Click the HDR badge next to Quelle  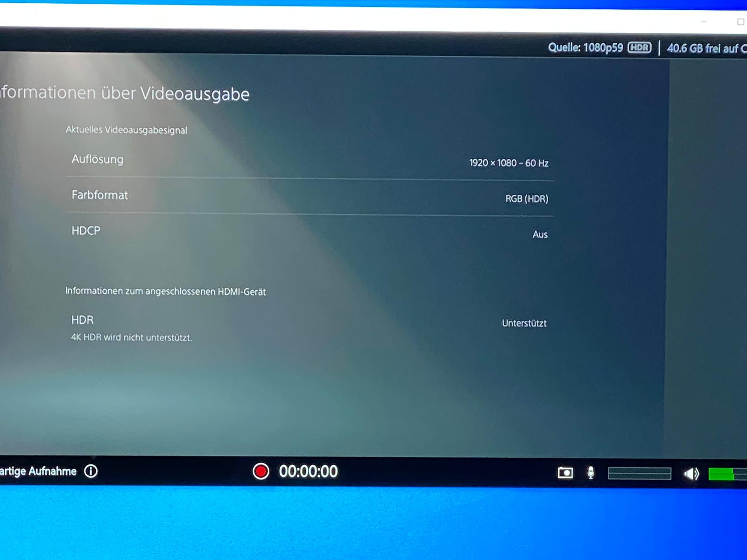pos(639,48)
